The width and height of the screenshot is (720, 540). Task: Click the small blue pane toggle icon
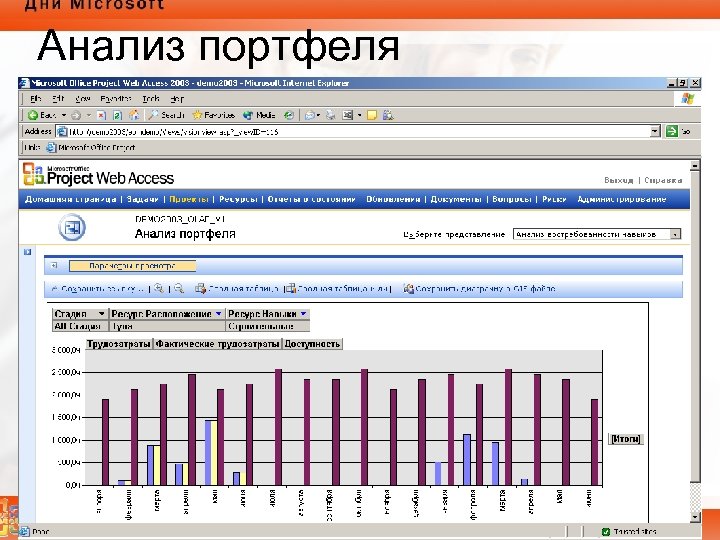[27, 252]
